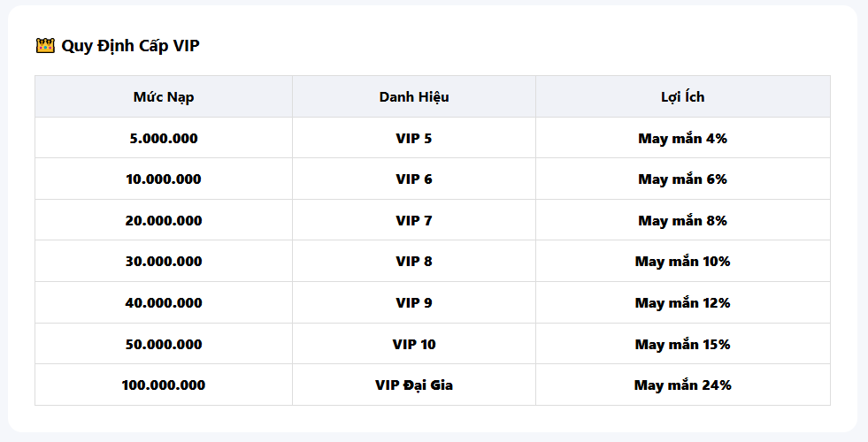Viewport: 868px width, 442px height.
Task: Click the "May mắn 10%" benefit cell
Action: pos(682,262)
